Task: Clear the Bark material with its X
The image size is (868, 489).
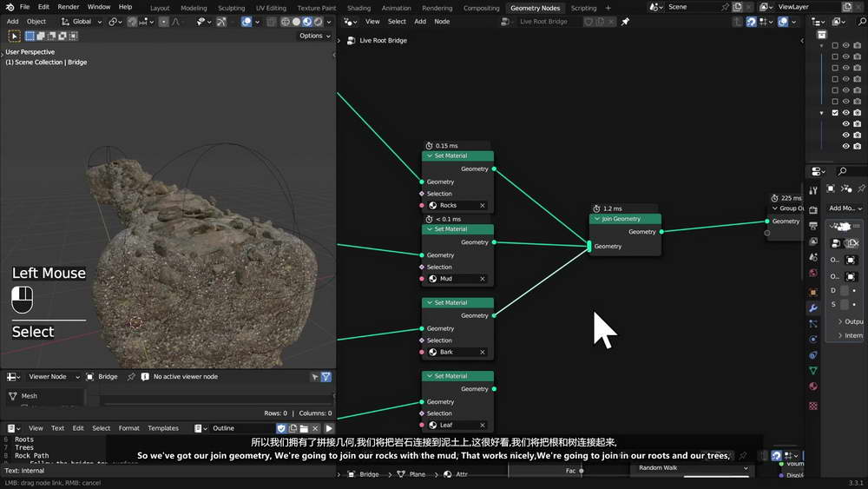Action: (482, 353)
